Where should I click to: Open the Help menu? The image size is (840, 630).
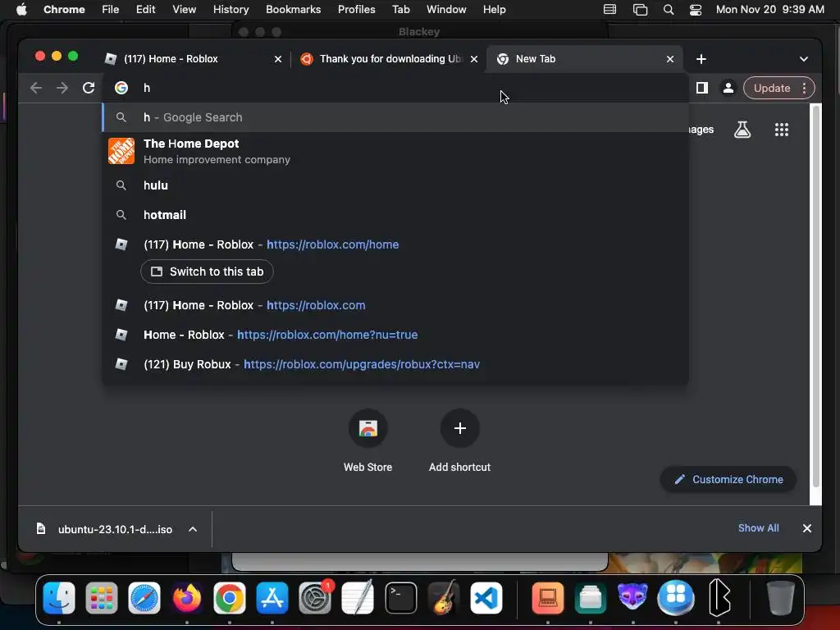point(494,10)
